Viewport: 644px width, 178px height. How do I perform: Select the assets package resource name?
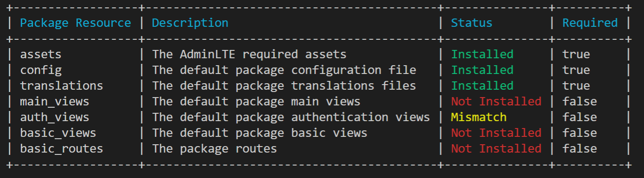(x=41, y=55)
